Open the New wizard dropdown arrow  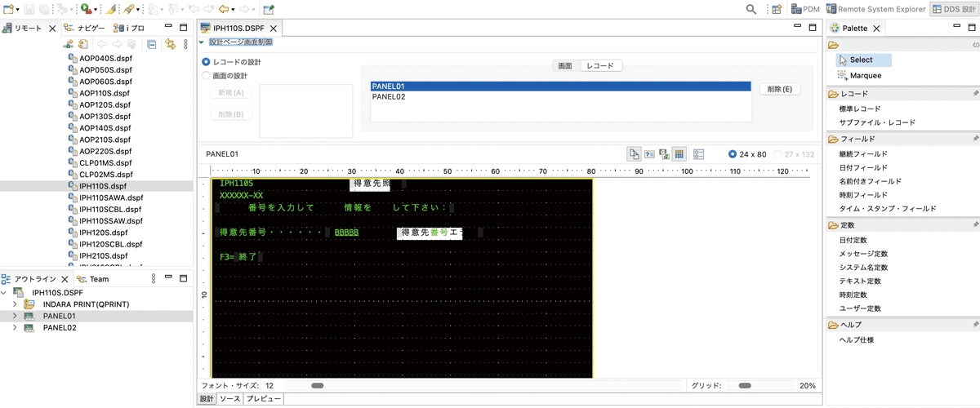[17, 10]
